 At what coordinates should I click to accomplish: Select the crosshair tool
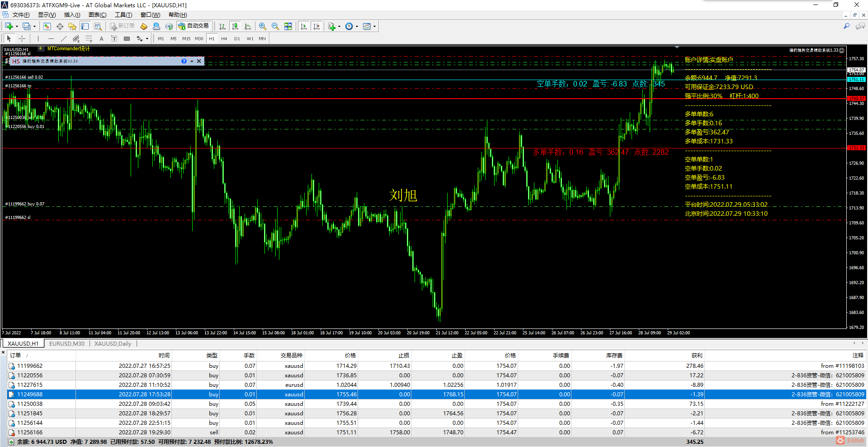[x=22, y=38]
